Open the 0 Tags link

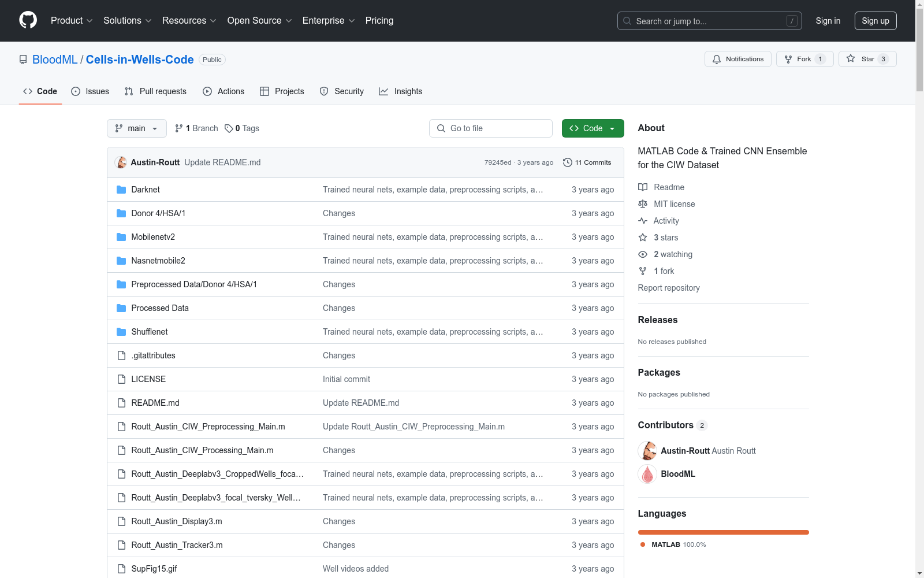point(242,128)
